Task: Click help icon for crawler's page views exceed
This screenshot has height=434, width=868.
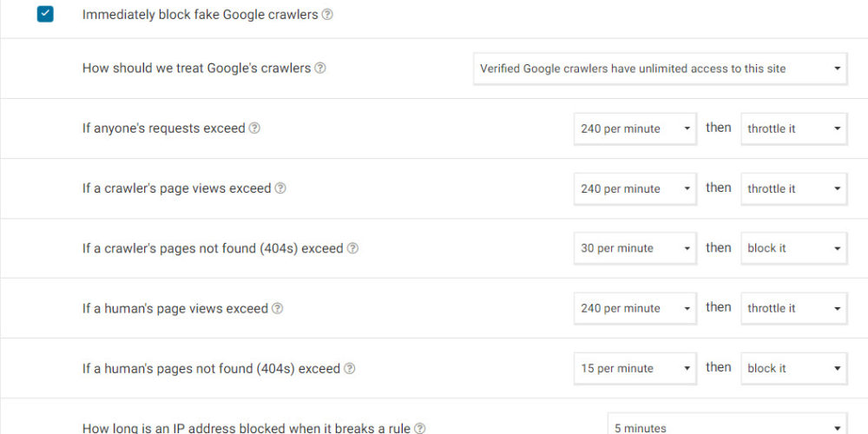Action: [280, 188]
